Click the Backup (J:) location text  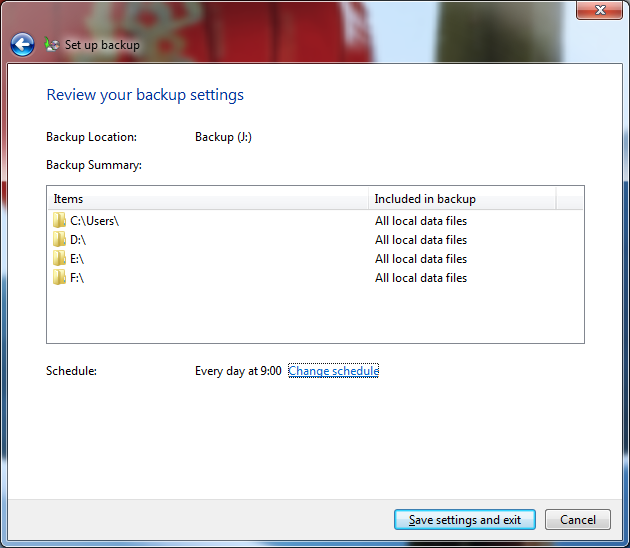pos(223,137)
